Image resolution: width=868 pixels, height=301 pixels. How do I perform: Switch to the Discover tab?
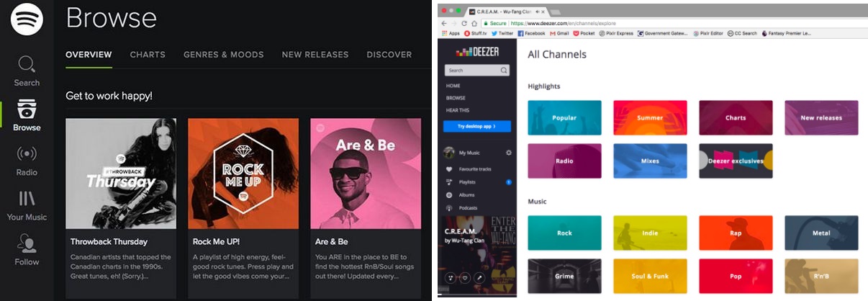(389, 55)
